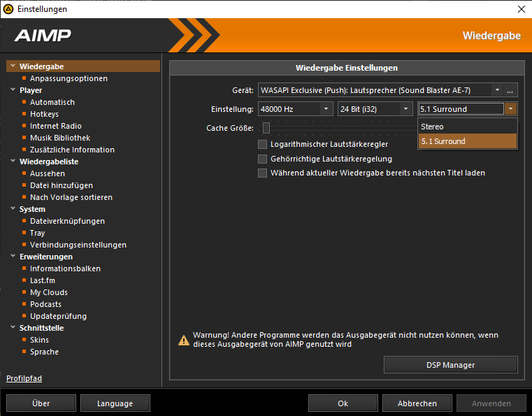Open Internet Radio settings page
532x416 pixels.
click(x=56, y=126)
